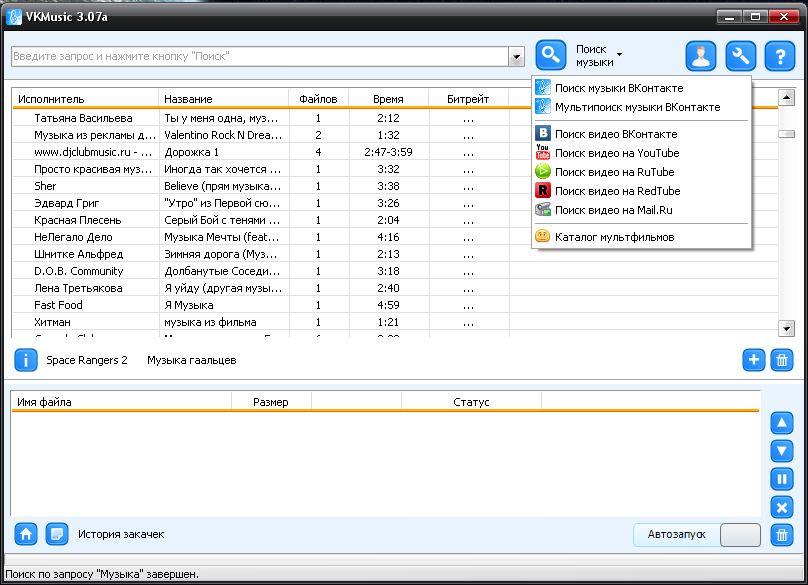Sort by Исполнитель column header

(86, 98)
